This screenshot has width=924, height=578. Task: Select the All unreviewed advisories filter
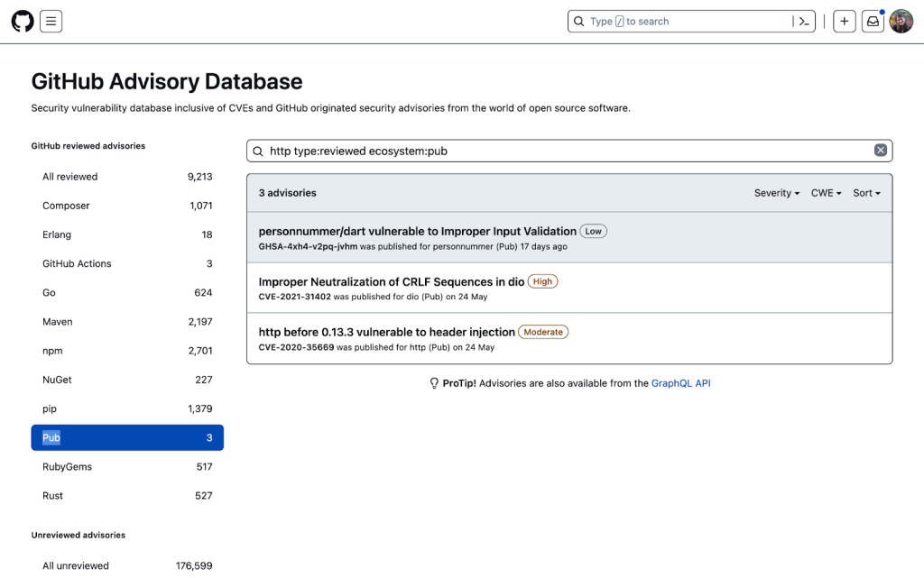(76, 565)
